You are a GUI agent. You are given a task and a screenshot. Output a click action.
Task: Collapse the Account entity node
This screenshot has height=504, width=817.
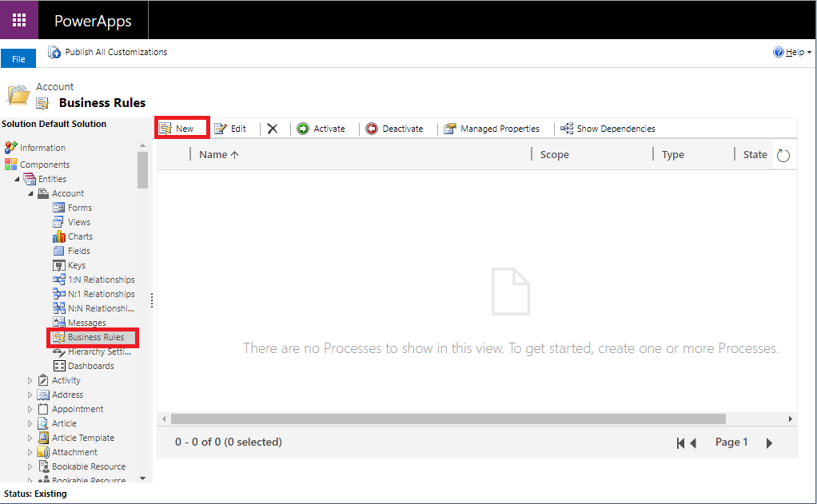coord(30,193)
